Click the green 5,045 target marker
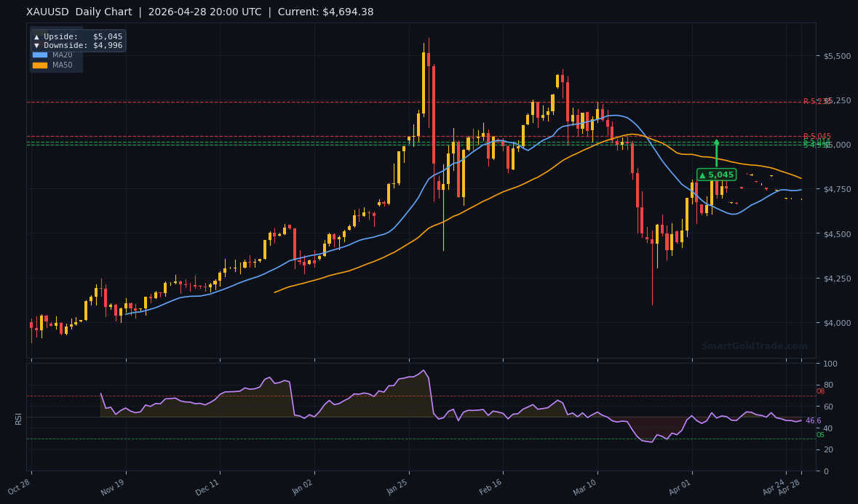Image resolution: width=858 pixels, height=504 pixels. click(715, 175)
